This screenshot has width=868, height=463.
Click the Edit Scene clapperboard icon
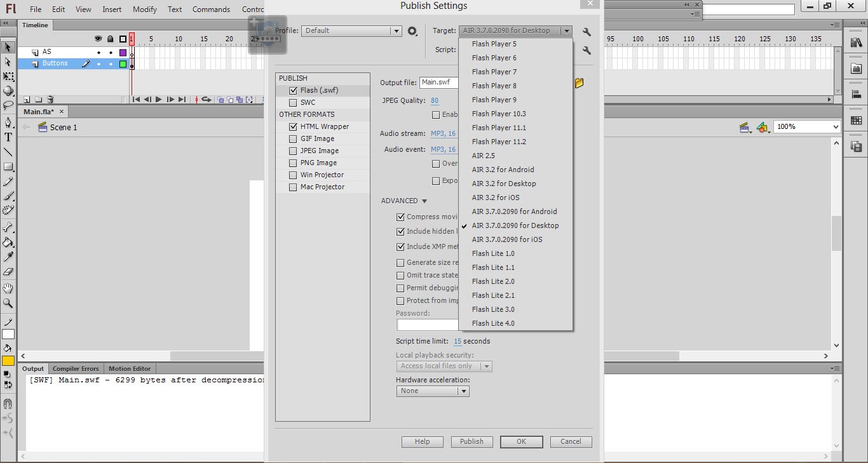pyautogui.click(x=745, y=128)
